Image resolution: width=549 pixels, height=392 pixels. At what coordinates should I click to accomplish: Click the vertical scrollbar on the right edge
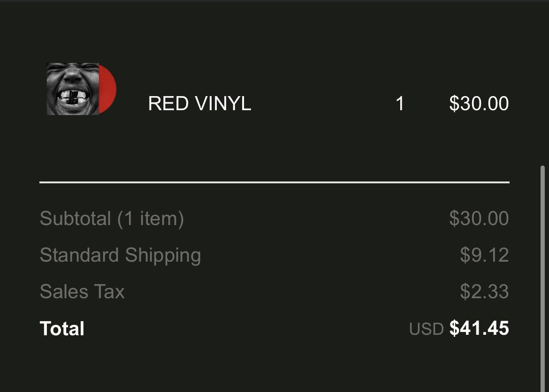543,278
